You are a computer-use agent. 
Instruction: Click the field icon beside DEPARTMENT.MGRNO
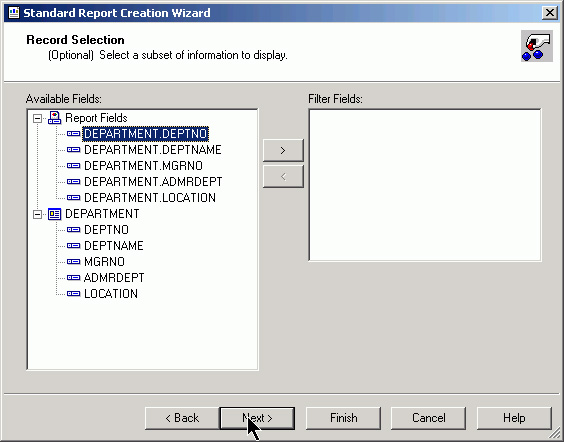coord(73,166)
